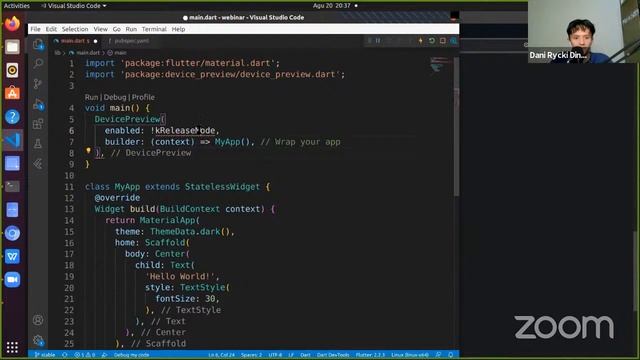The width and height of the screenshot is (640, 360).
Task: Click the hot reload lightning icon
Action: coord(420,40)
